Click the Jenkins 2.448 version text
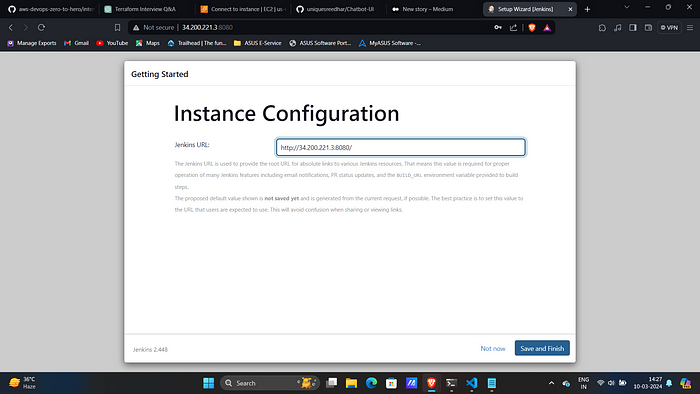Screen dimensions: 700x394 (150, 349)
